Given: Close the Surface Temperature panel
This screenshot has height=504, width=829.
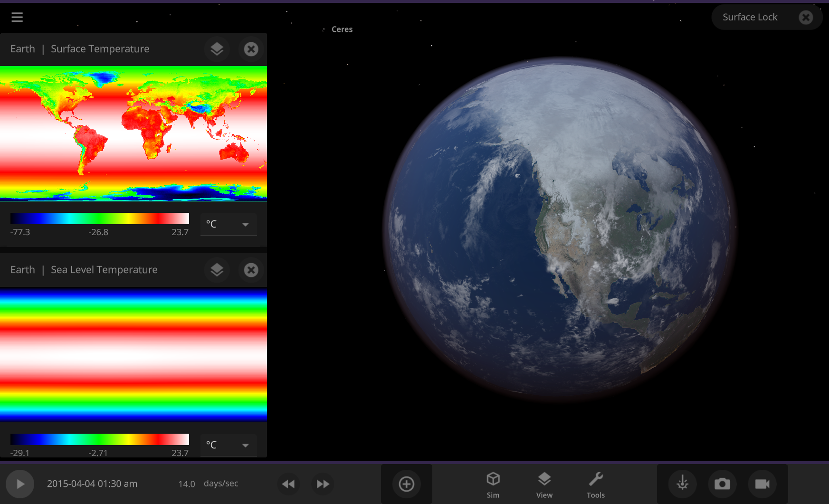Looking at the screenshot, I should coord(251,49).
